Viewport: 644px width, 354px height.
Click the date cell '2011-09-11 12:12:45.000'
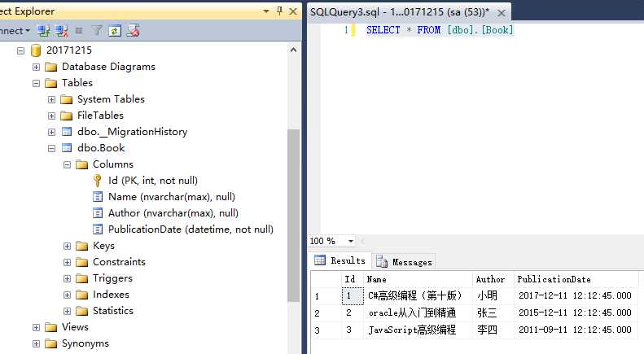(576, 330)
